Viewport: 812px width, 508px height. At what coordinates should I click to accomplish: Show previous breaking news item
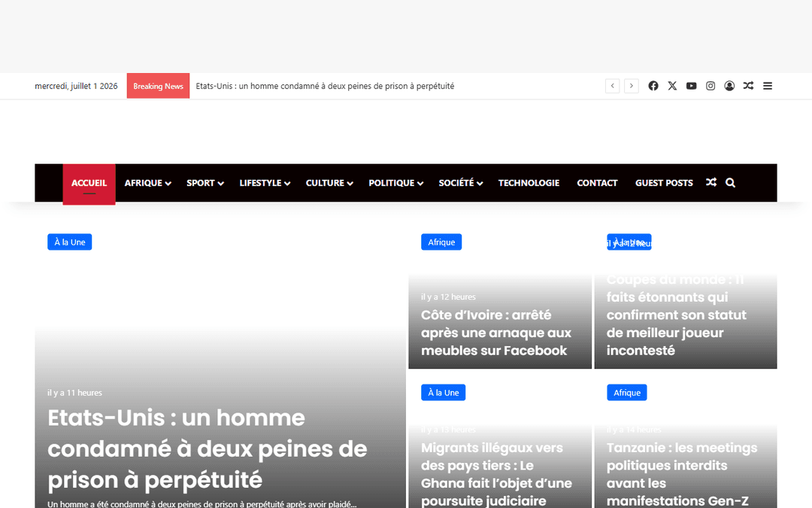click(x=612, y=86)
